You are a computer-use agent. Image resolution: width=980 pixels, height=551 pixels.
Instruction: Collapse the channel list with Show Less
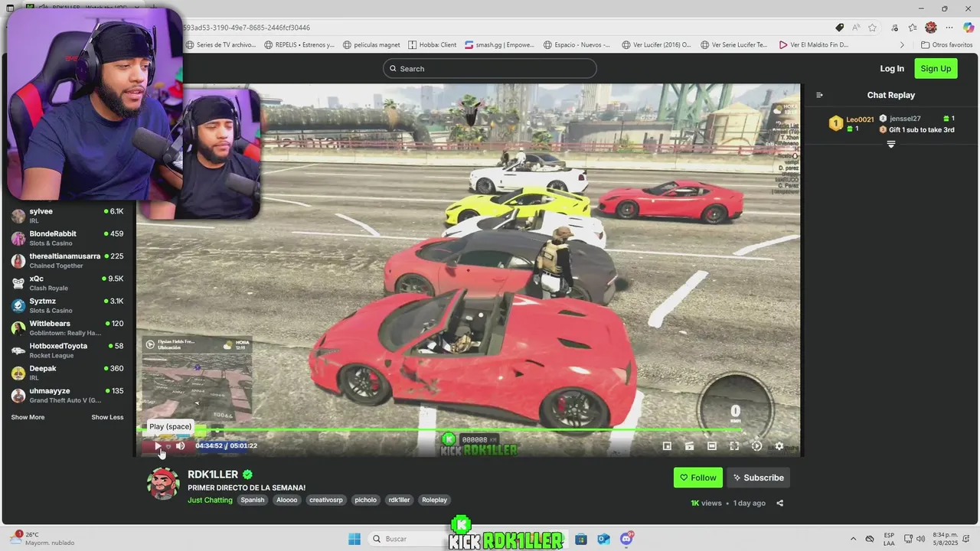(x=107, y=417)
